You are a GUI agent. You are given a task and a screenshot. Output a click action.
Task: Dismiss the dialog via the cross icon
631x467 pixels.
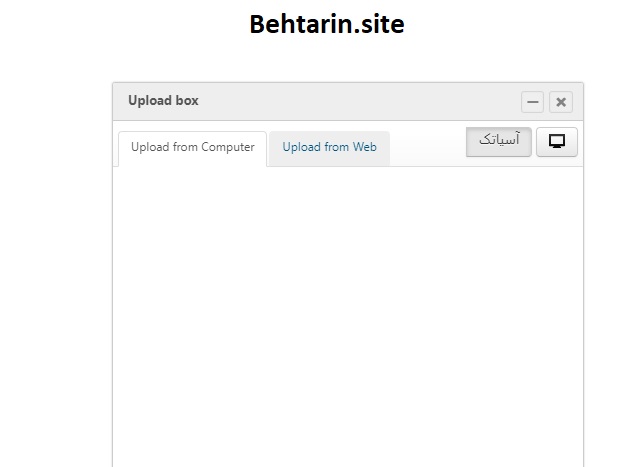point(561,102)
